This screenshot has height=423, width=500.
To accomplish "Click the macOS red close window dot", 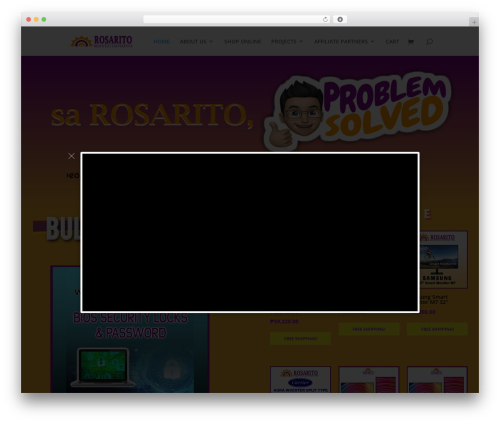I will point(29,19).
